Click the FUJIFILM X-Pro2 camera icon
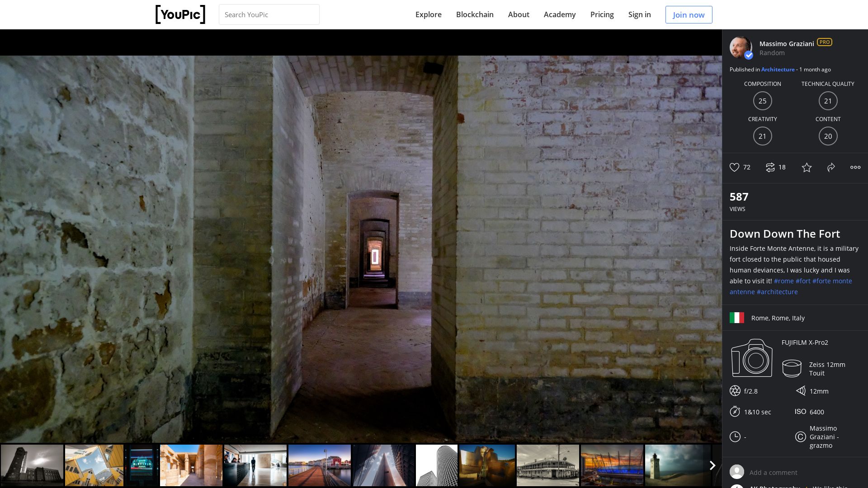Viewport: 868px width, 488px height. [751, 358]
